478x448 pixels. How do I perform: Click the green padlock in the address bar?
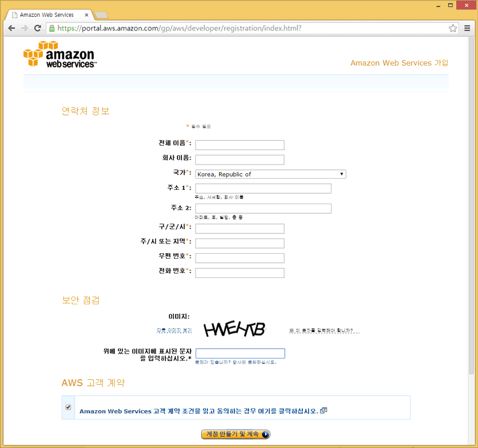pyautogui.click(x=52, y=29)
